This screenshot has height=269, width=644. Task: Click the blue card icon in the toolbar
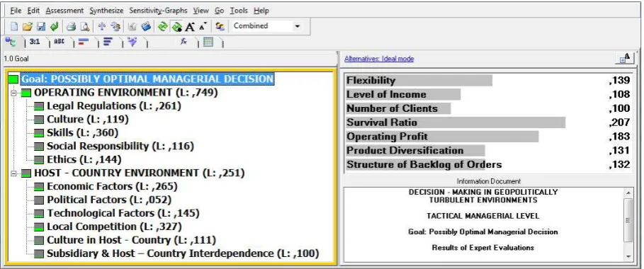tap(146, 26)
